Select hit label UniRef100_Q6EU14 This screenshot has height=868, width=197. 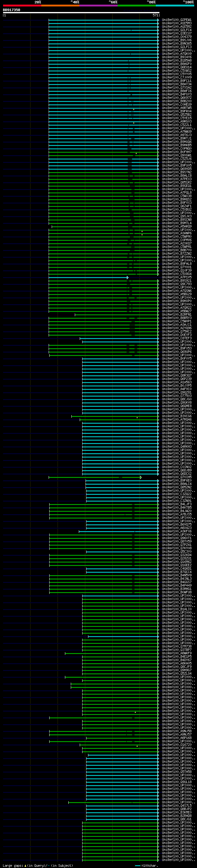click(x=176, y=67)
